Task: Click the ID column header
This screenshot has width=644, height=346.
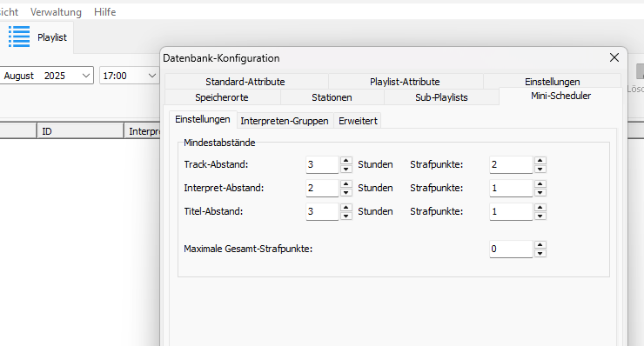Action: pos(80,131)
